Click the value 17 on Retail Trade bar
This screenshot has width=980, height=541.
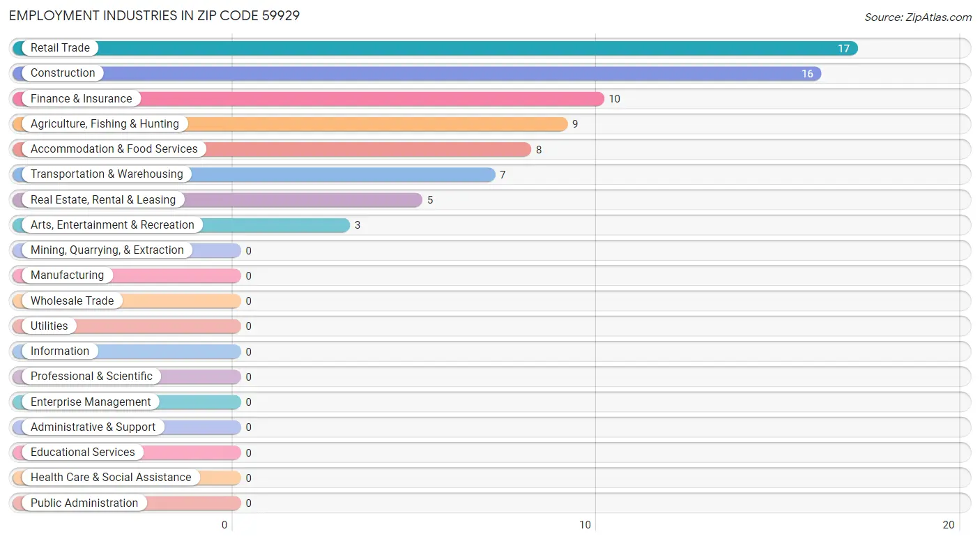tap(843, 49)
